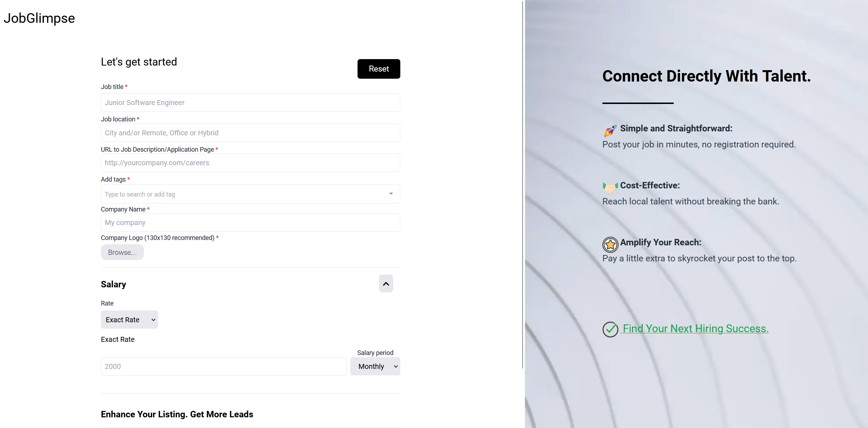868x428 pixels.
Task: Change the Salary period to Monthly
Action: coord(375,366)
